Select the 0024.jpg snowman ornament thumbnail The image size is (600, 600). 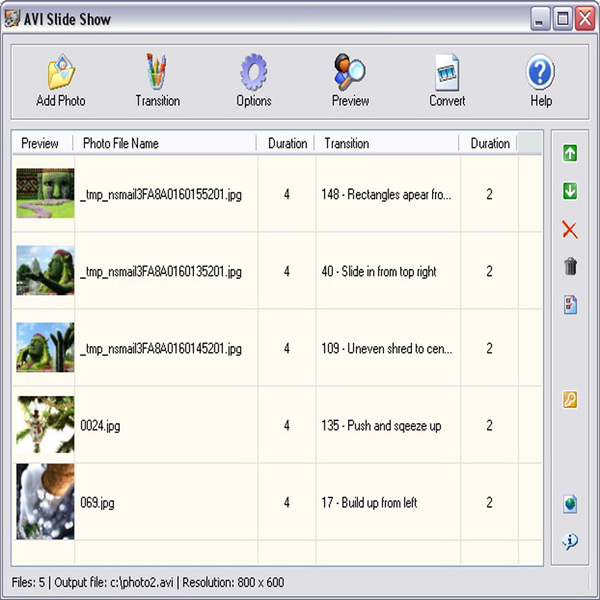[x=45, y=425]
